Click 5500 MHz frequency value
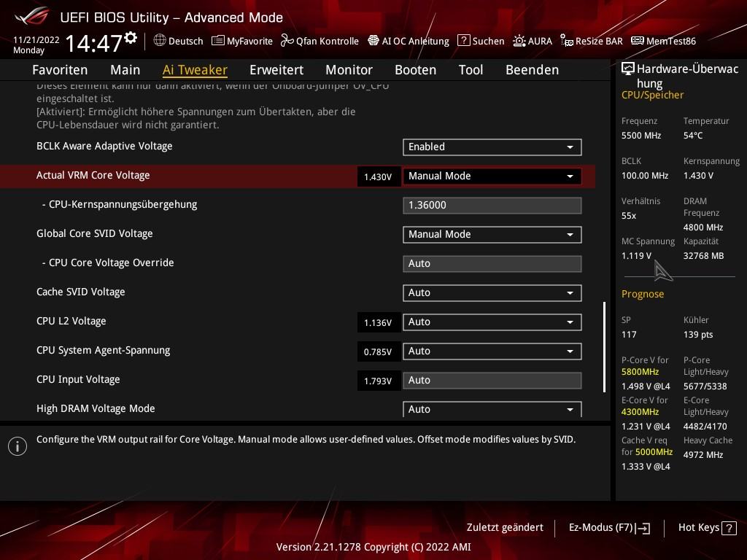747x560 pixels. pyautogui.click(x=641, y=135)
